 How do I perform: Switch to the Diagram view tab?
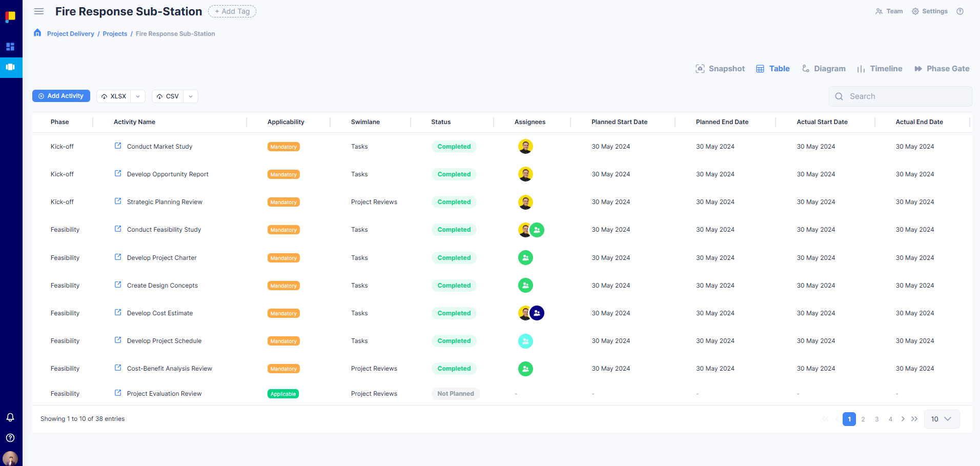point(824,69)
